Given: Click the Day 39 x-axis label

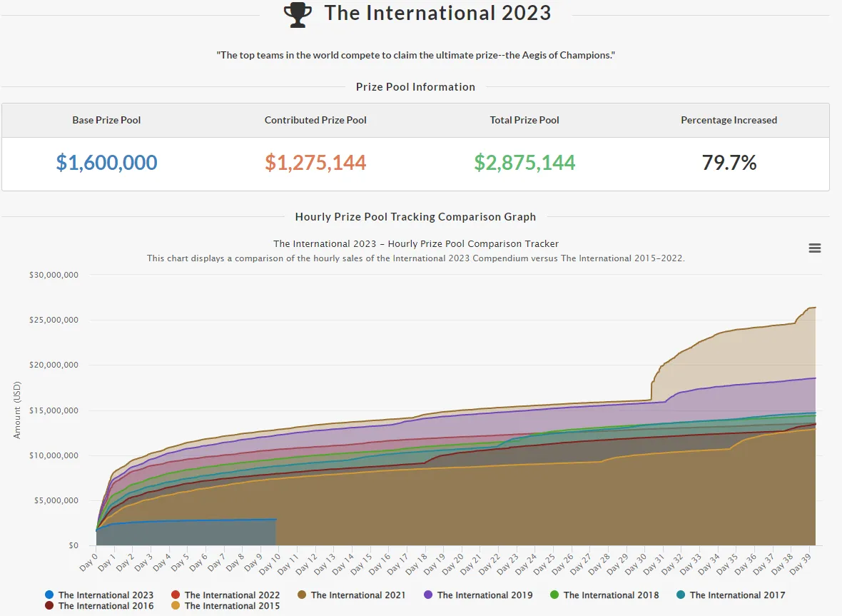Looking at the screenshot, I should tap(800, 565).
